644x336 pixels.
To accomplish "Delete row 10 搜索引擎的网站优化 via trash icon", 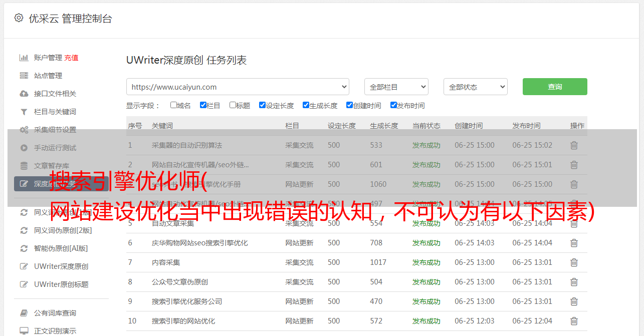I will point(574,321).
